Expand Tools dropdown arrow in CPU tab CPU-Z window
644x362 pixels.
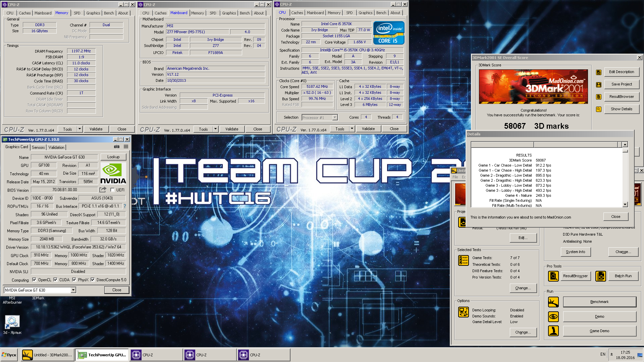pyautogui.click(x=352, y=129)
